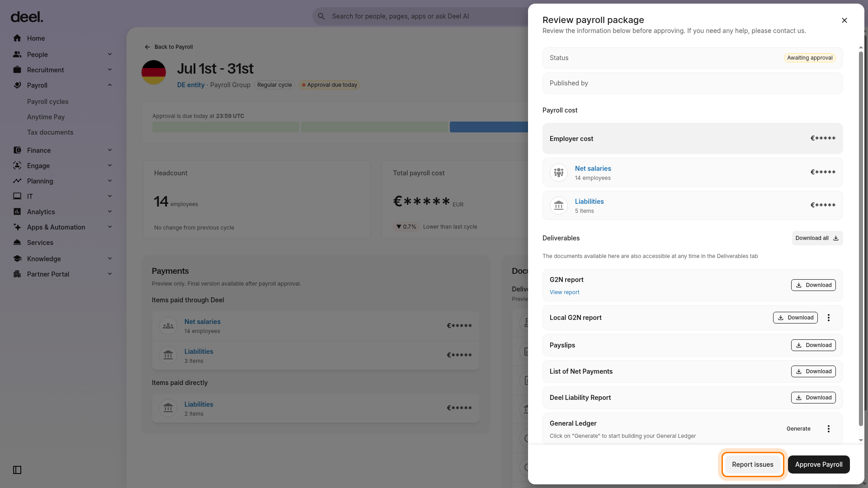Toggle the sidebar collapse icon
The image size is (868, 488).
coord(17,470)
